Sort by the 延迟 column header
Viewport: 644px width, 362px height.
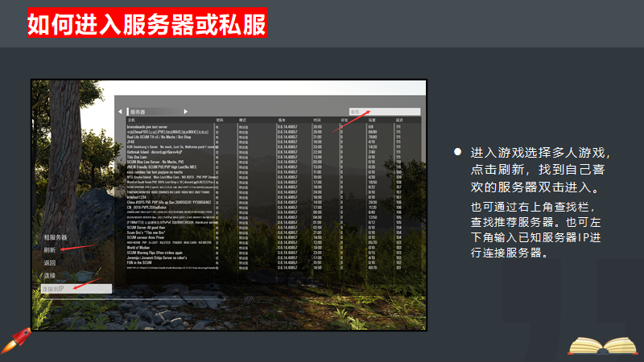click(x=399, y=120)
